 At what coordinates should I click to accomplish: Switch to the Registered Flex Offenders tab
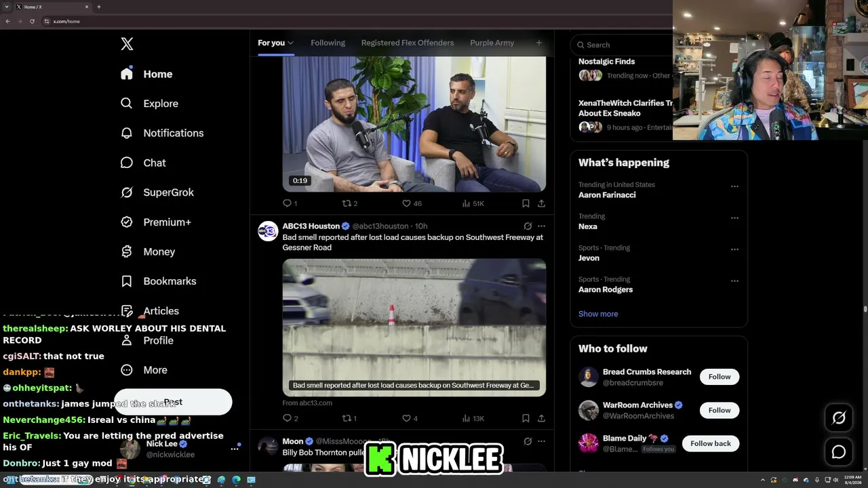pyautogui.click(x=408, y=43)
